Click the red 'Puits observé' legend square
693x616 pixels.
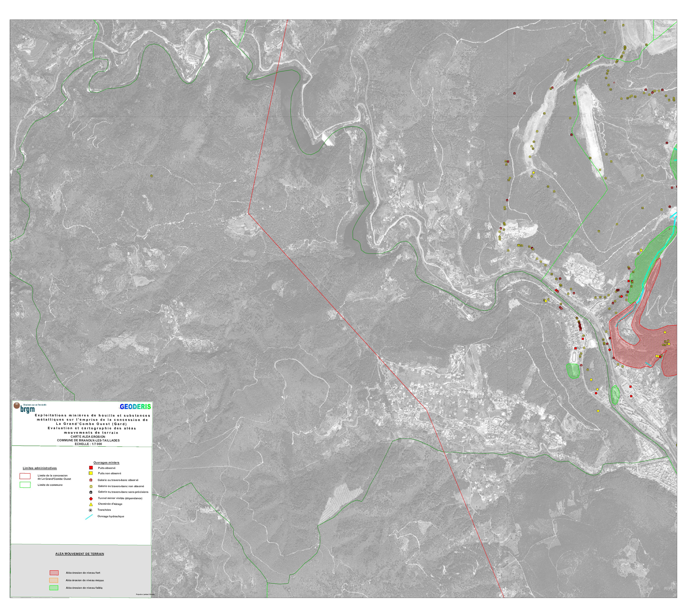(91, 468)
